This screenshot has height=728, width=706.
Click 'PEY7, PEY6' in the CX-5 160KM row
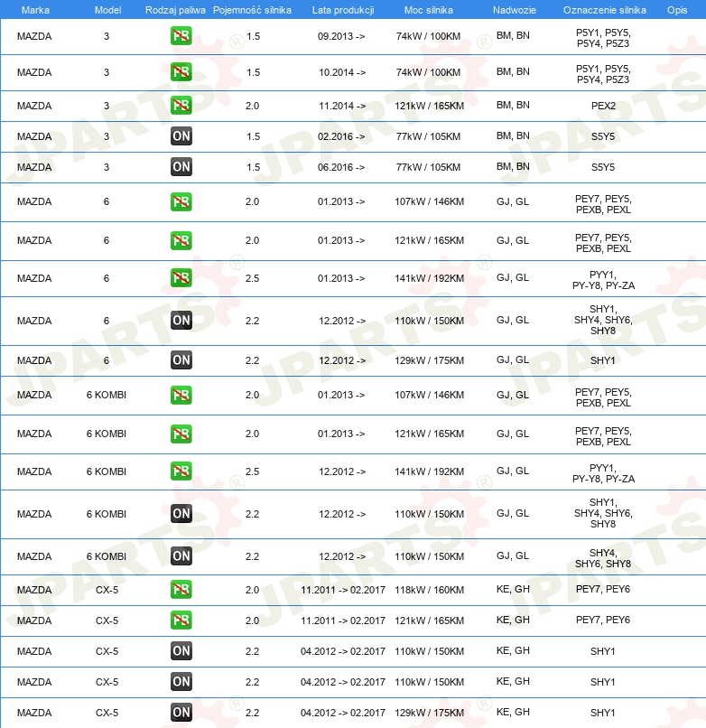click(602, 589)
